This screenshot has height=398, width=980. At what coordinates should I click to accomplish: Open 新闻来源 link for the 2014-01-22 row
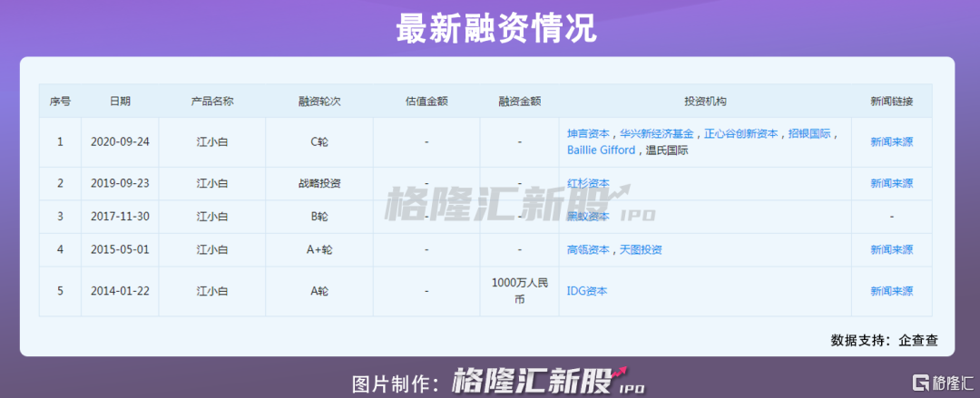point(891,290)
